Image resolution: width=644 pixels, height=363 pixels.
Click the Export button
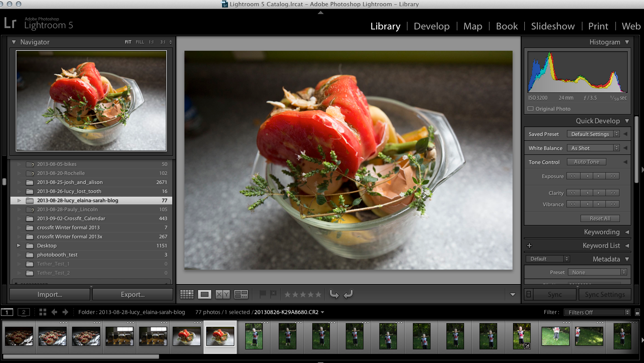(x=133, y=295)
